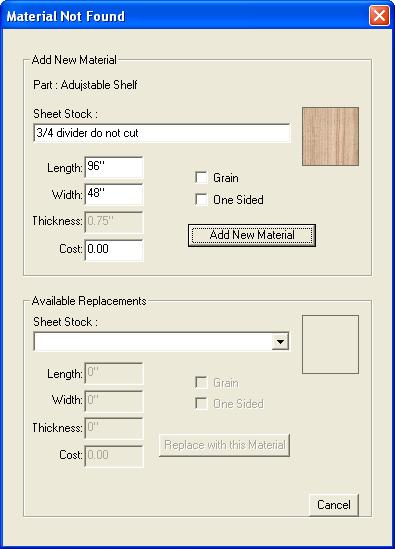Click the Cost field showing 0.00 for new material
395x549 pixels.
[114, 250]
